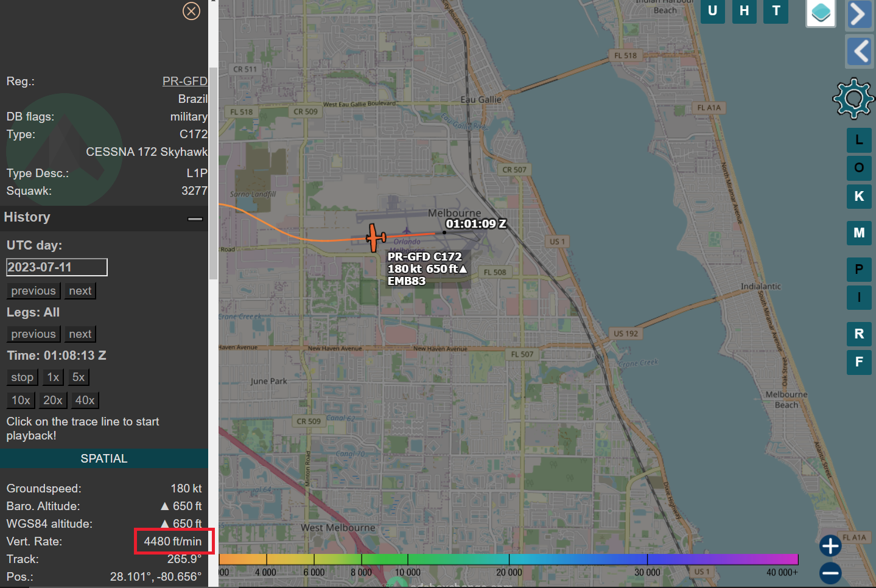Toggle the O map button

click(x=859, y=168)
